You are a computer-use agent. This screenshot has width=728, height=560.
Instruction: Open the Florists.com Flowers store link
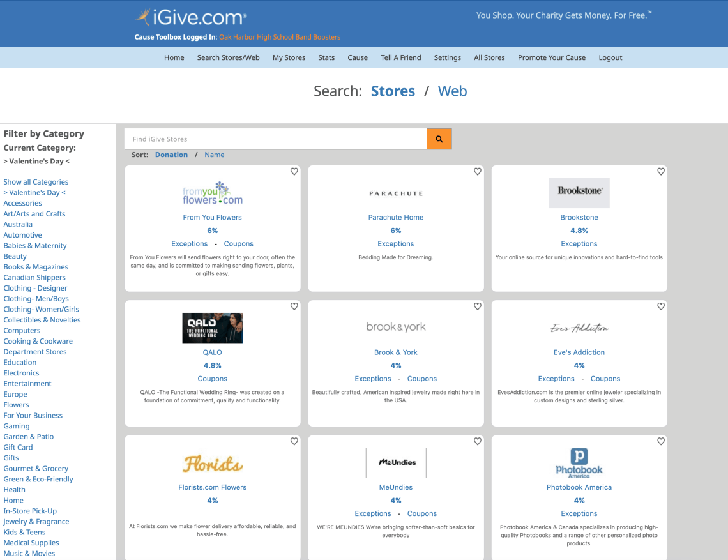tap(212, 487)
